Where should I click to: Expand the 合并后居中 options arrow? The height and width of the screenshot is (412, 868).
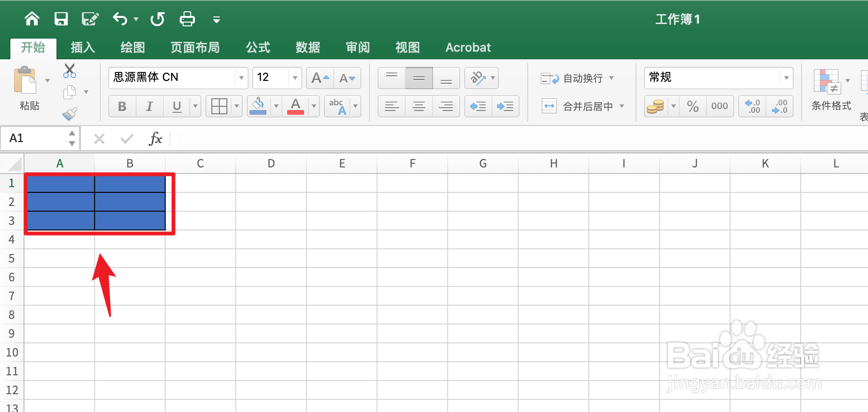[x=622, y=106]
